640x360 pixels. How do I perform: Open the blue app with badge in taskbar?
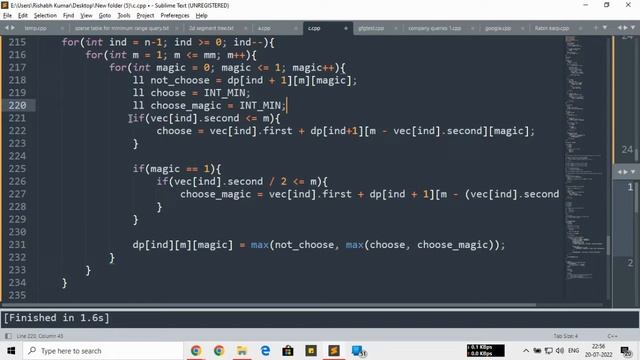[358, 351]
